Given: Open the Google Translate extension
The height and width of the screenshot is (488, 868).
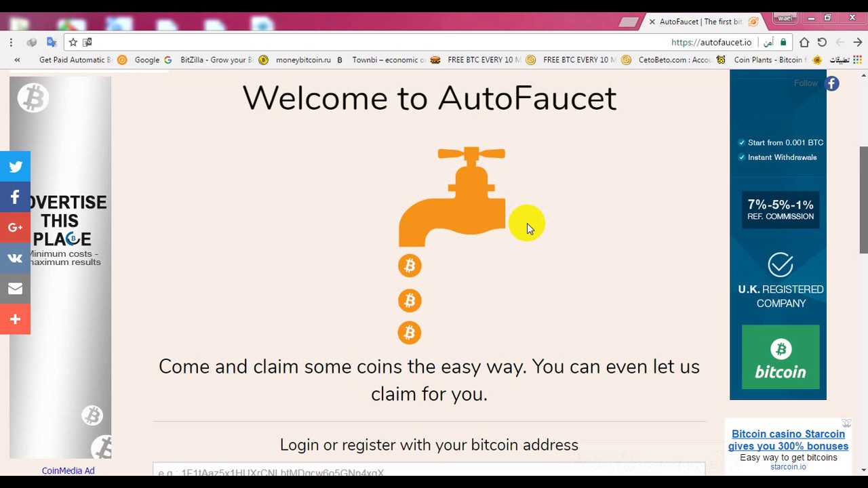Looking at the screenshot, I should [x=52, y=42].
